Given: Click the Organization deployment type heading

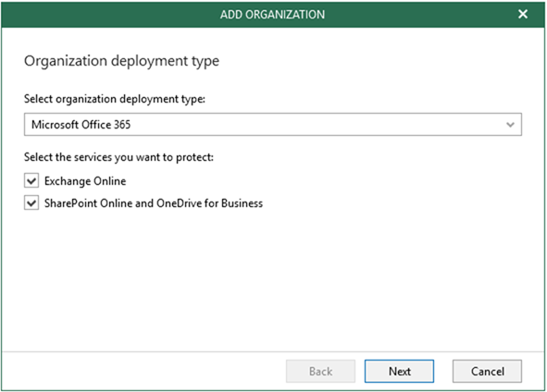Looking at the screenshot, I should [121, 61].
